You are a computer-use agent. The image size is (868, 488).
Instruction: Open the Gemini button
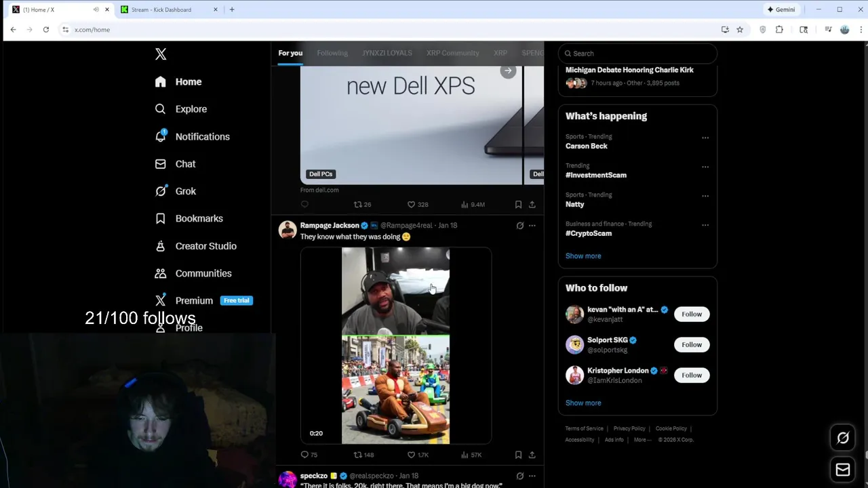pyautogui.click(x=781, y=9)
